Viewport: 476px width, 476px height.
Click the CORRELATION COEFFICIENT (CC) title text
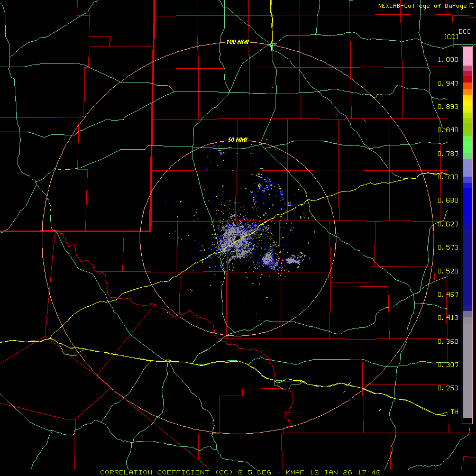click(167, 472)
